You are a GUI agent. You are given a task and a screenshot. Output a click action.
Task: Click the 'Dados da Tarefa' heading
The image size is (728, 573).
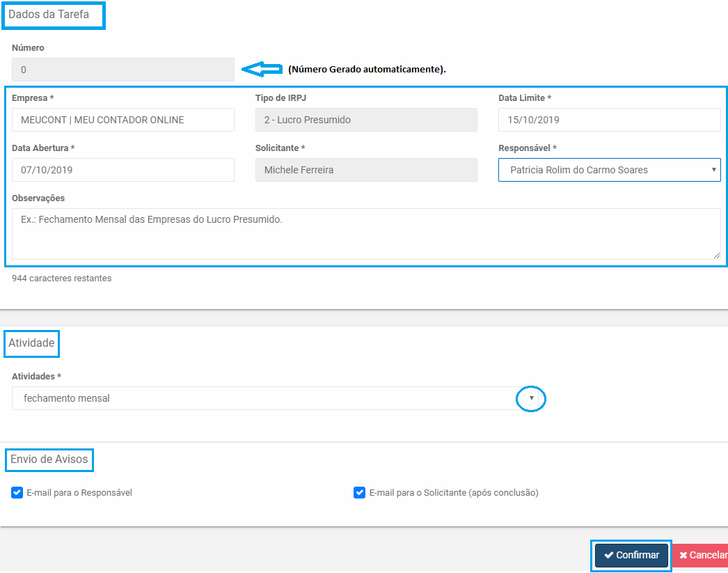(49, 15)
